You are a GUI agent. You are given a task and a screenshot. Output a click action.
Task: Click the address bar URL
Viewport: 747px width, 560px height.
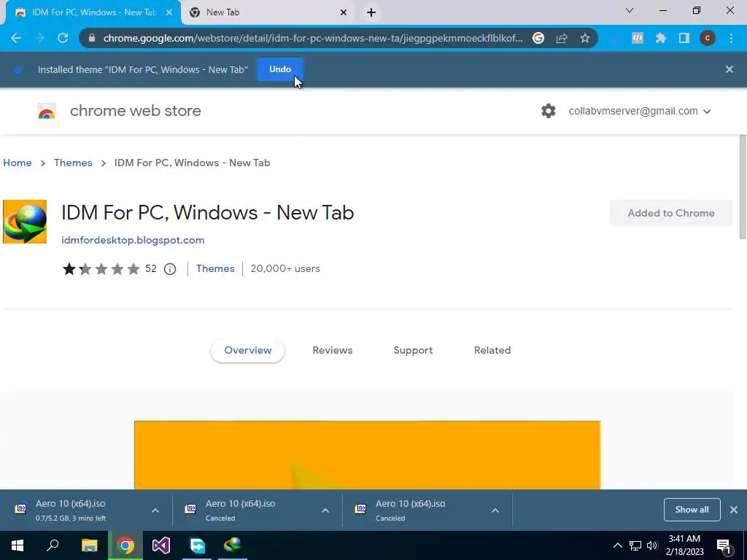click(x=312, y=38)
